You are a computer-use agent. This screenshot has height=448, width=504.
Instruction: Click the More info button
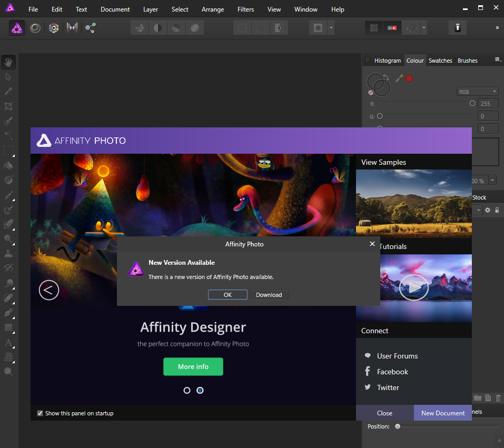click(193, 367)
